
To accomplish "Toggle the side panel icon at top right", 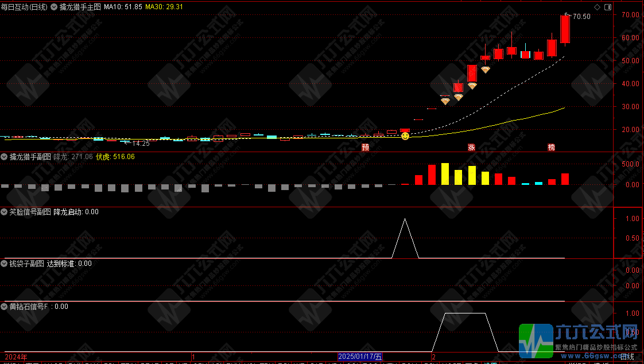I will tap(608, 7).
